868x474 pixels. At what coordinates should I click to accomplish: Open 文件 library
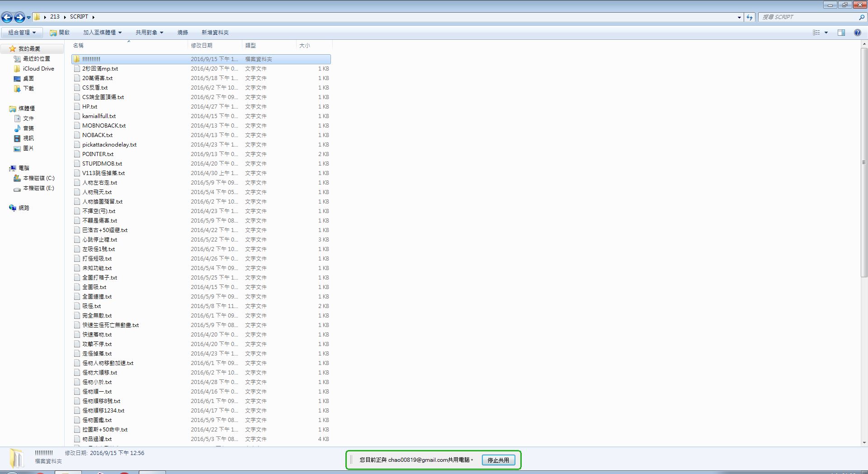[x=28, y=118]
